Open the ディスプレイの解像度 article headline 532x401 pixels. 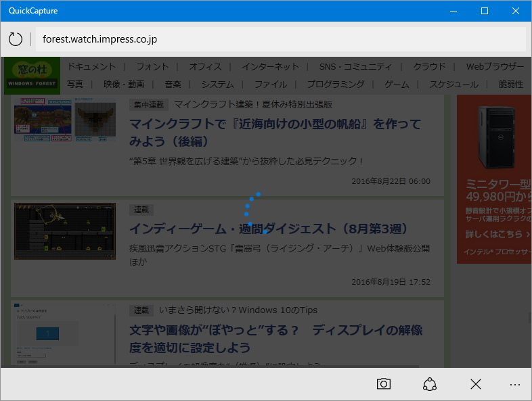(x=276, y=339)
